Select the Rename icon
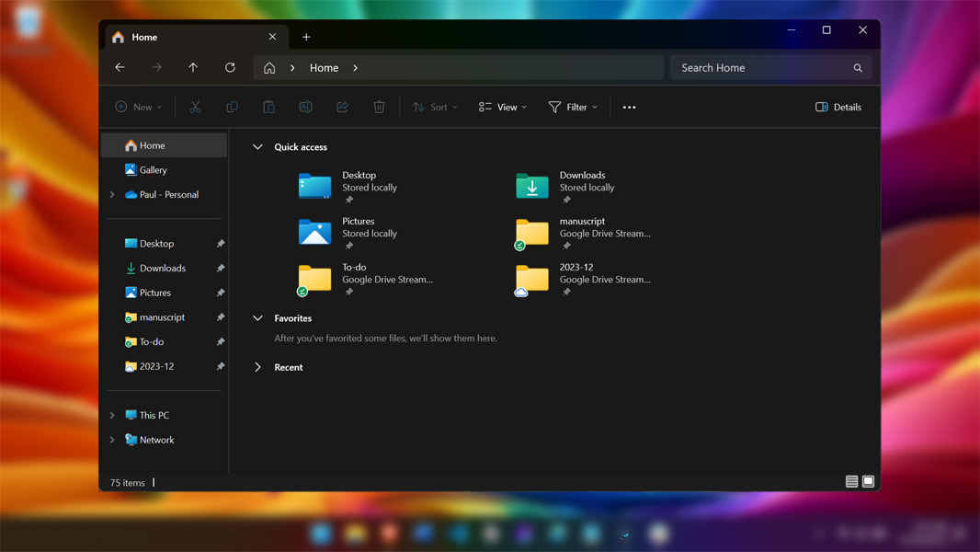 pyautogui.click(x=305, y=107)
